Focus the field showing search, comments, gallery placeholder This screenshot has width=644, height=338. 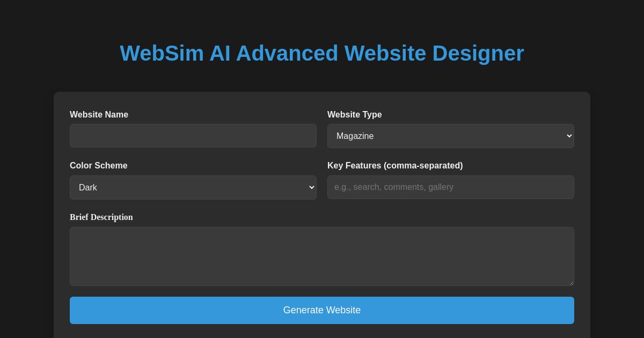pyautogui.click(x=451, y=187)
